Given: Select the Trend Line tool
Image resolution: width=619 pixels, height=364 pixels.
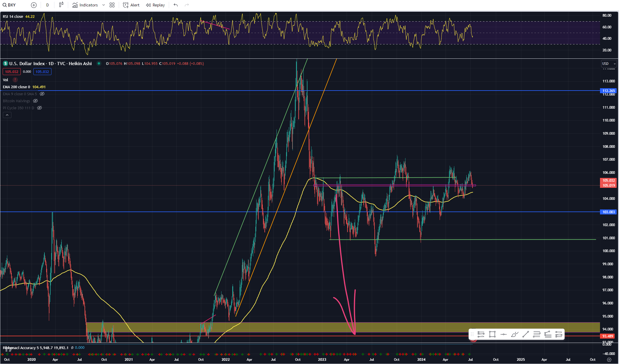Looking at the screenshot, I should tap(526, 334).
